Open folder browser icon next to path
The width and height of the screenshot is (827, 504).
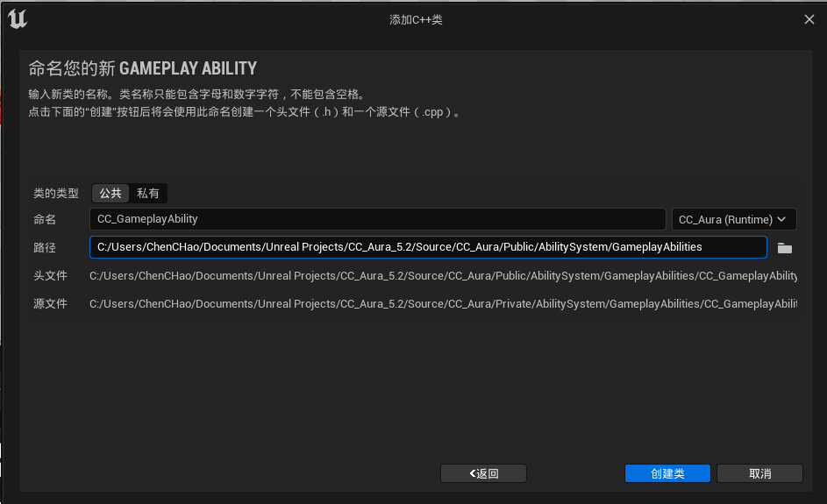784,248
